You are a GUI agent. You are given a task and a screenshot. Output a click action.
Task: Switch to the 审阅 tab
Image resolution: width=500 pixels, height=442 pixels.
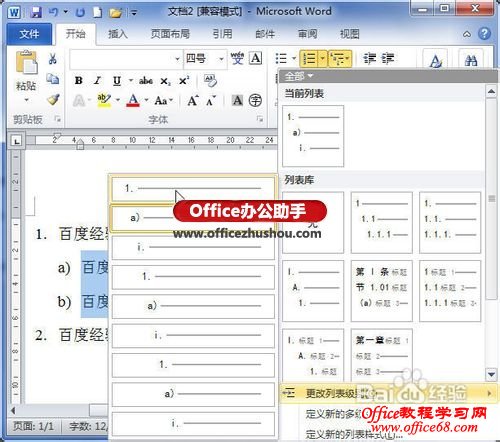[x=307, y=34]
